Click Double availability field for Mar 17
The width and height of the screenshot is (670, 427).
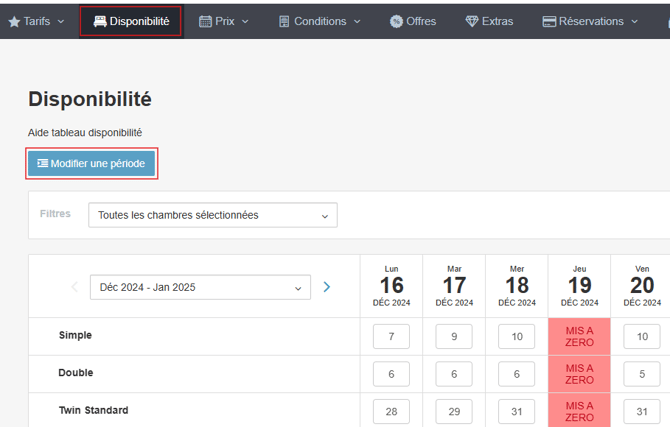click(454, 374)
